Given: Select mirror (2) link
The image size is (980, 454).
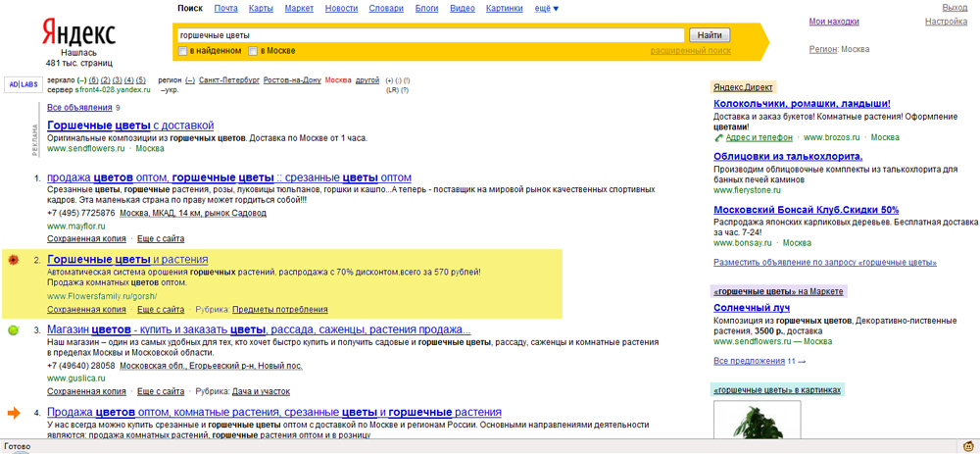Looking at the screenshot, I should tap(106, 80).
